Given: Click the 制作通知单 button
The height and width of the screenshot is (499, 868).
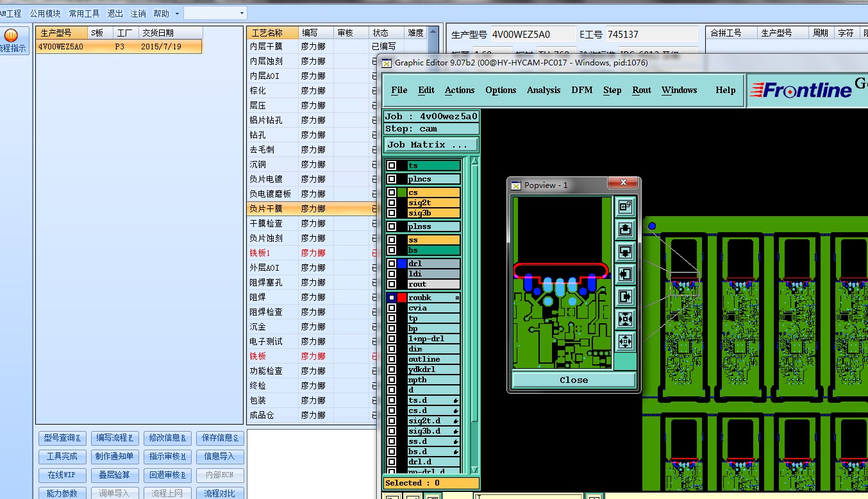Looking at the screenshot, I should point(115,457).
